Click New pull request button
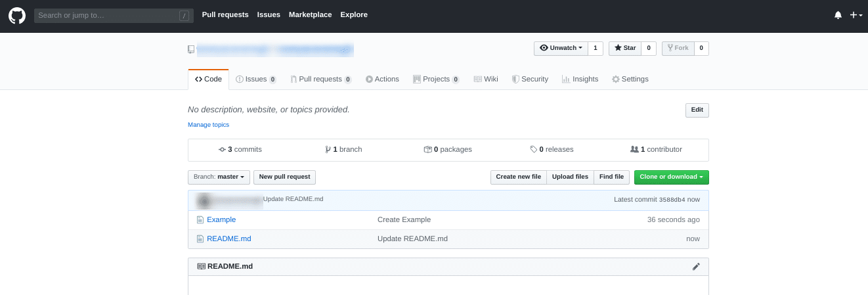868x295 pixels. [285, 177]
